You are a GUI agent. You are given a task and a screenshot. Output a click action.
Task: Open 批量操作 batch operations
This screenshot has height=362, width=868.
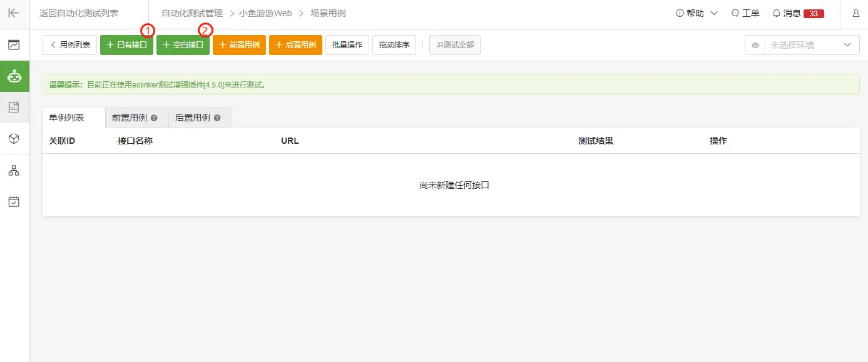(x=347, y=45)
